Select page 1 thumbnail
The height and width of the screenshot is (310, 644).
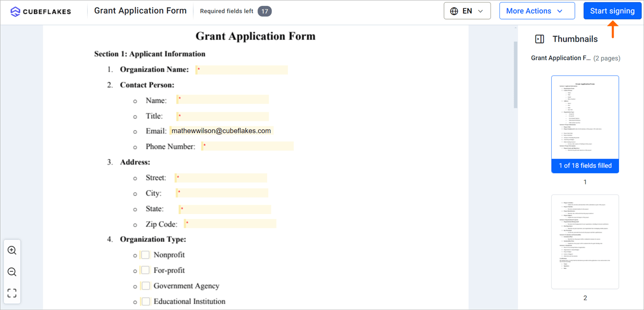click(585, 124)
